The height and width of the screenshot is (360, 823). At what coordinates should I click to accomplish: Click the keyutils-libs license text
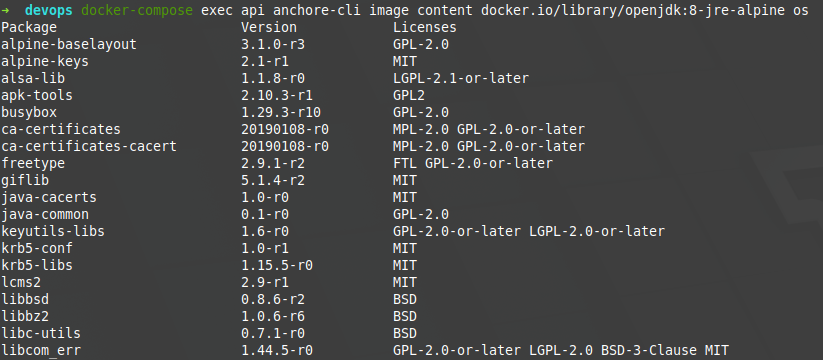click(x=529, y=231)
